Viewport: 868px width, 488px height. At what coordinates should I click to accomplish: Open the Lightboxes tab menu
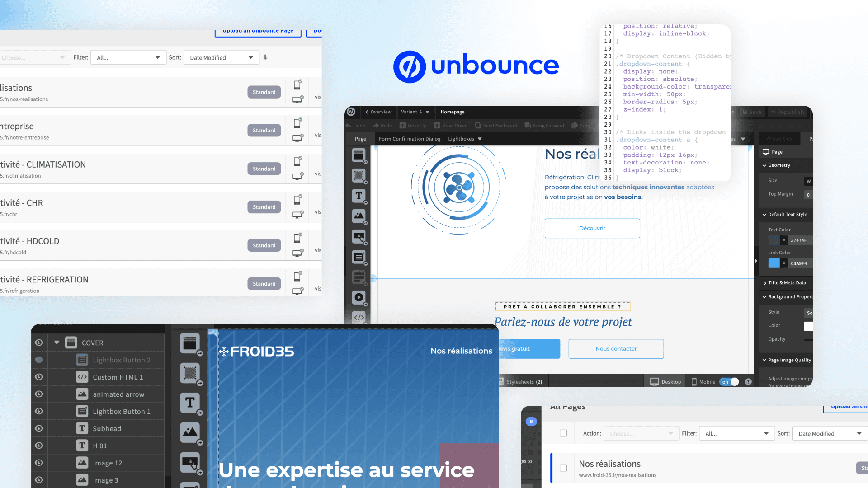465,139
